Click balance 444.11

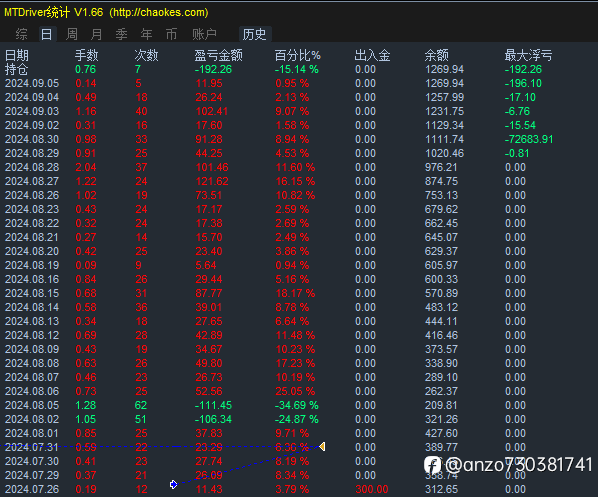point(441,321)
